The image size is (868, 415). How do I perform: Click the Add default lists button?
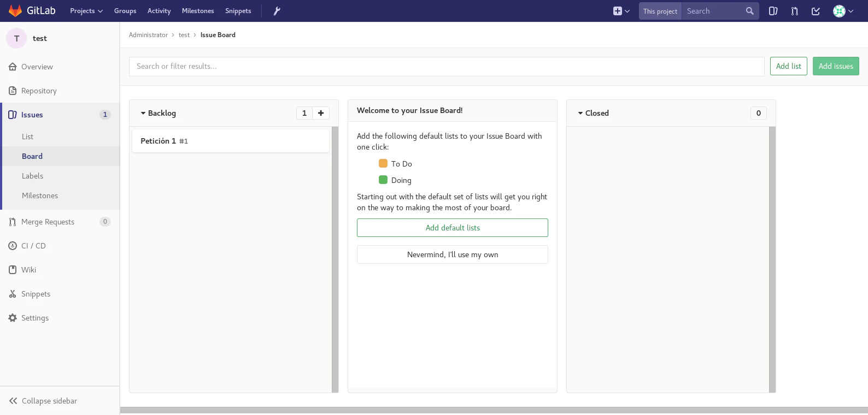coord(453,228)
